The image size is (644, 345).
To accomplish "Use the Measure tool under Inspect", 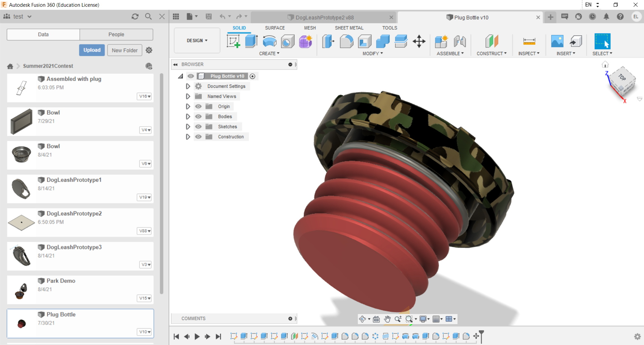I will pyautogui.click(x=529, y=41).
